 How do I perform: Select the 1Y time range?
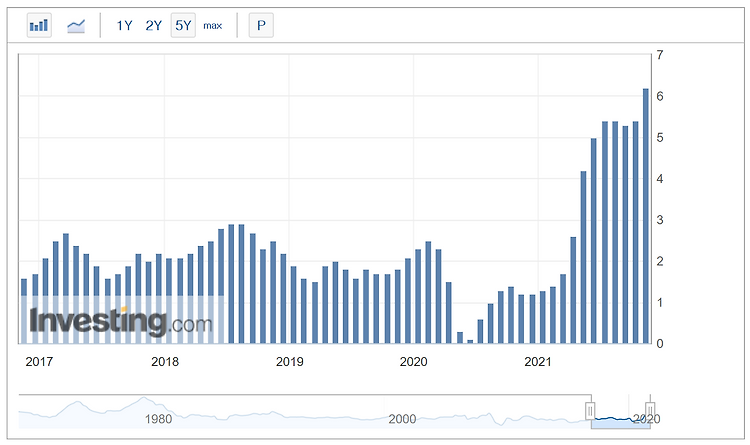(x=124, y=25)
